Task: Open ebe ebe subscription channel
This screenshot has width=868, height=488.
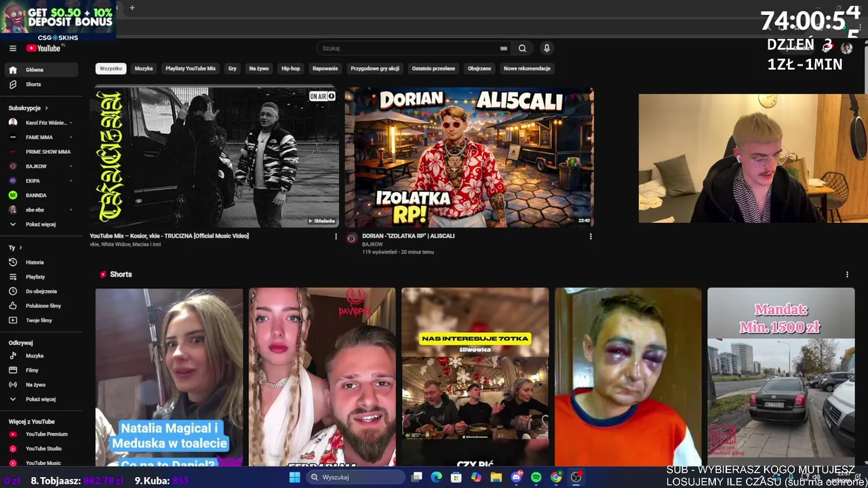Action: 42,210
